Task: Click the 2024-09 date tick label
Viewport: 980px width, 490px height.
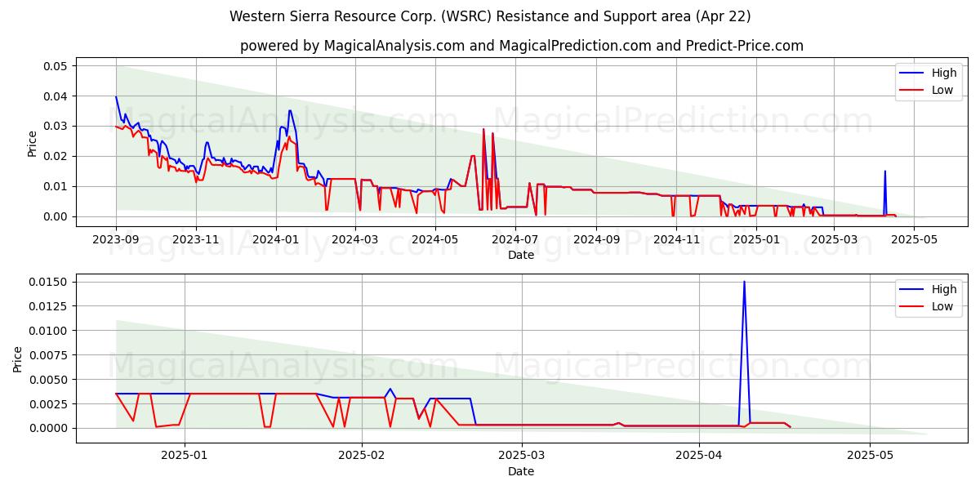Action: pos(595,239)
